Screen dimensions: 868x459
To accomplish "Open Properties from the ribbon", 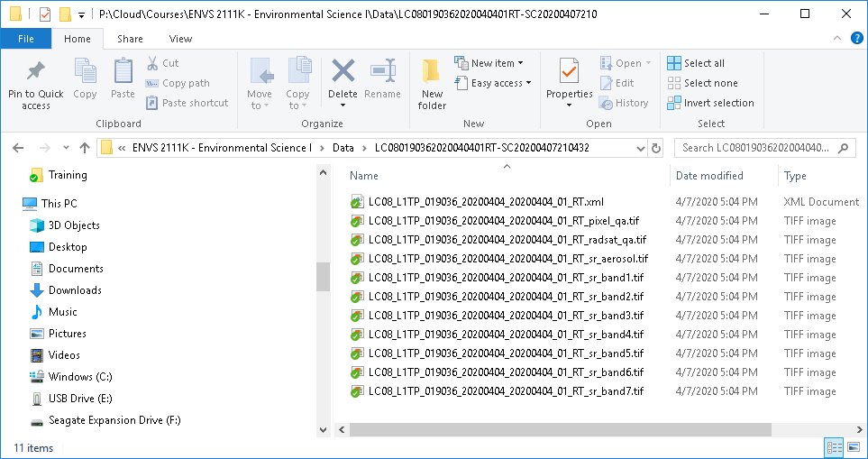I will tap(569, 79).
